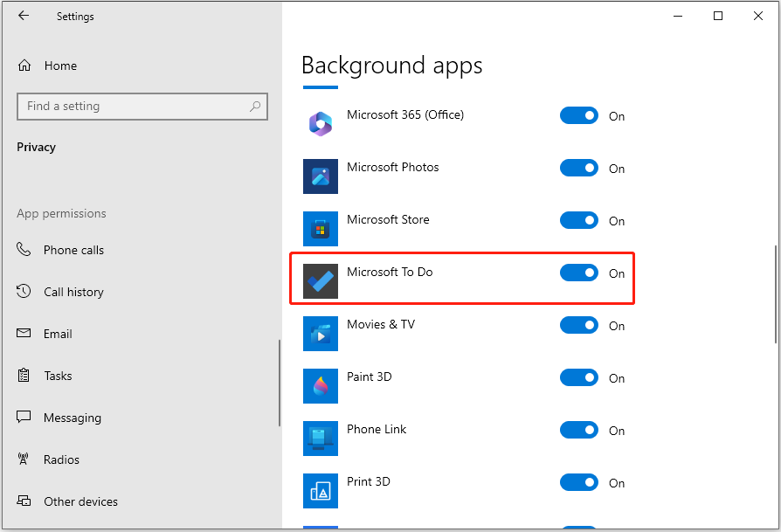781x532 pixels.
Task: Click the Phone Link app icon
Action: click(321, 439)
